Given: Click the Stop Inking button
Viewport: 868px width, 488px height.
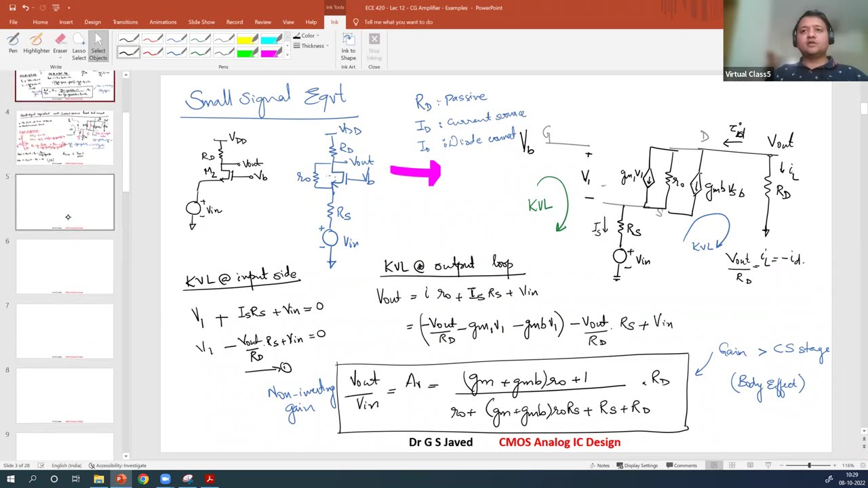Looking at the screenshot, I should click(374, 46).
